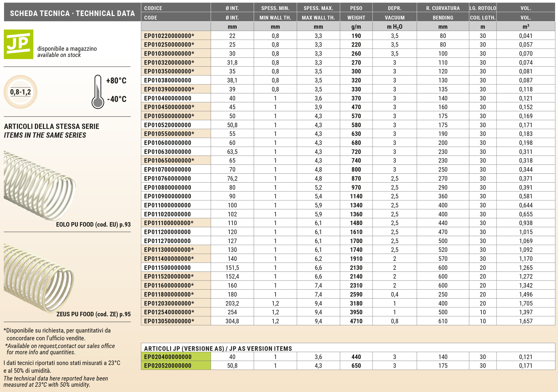
Task: Click the CODICE column header
Action: (153, 8)
